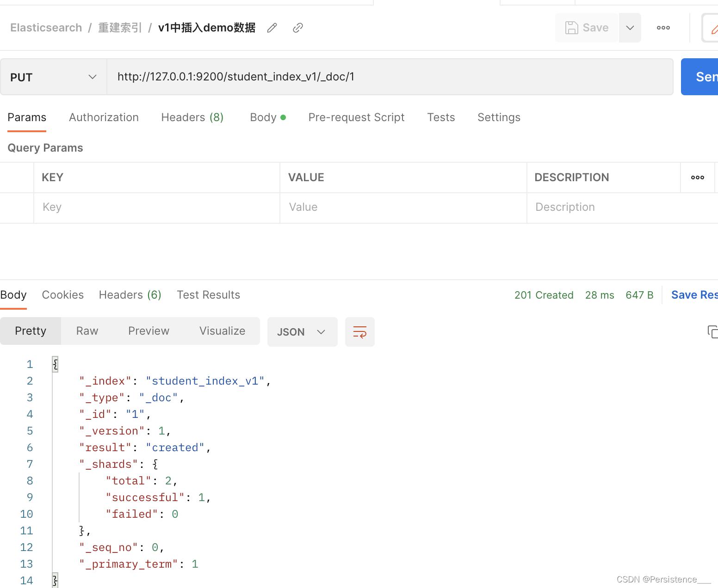This screenshot has width=718, height=588.
Task: Toggle line wrap icon in response toolbar
Action: coord(360,332)
